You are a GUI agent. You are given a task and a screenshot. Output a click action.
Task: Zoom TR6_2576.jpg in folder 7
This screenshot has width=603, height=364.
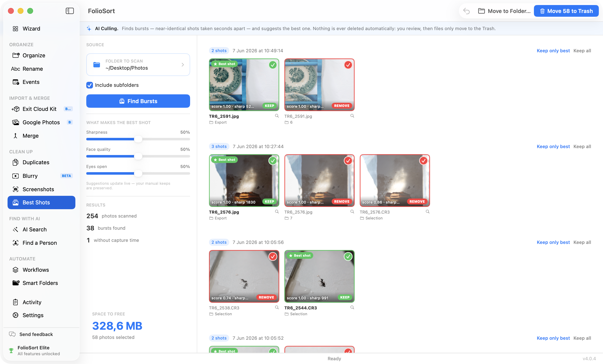pyautogui.click(x=352, y=212)
